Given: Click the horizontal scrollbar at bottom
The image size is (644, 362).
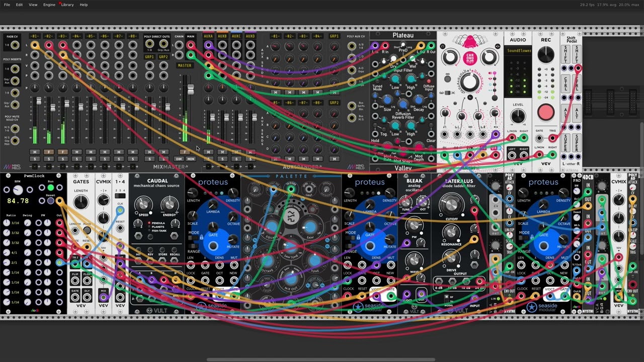Looking at the screenshot, I should (322, 359).
